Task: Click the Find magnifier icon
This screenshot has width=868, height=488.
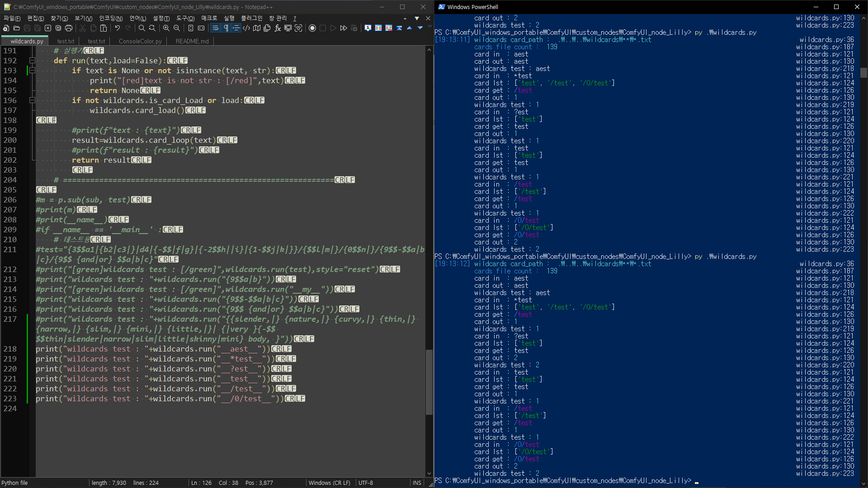Action: click(142, 28)
